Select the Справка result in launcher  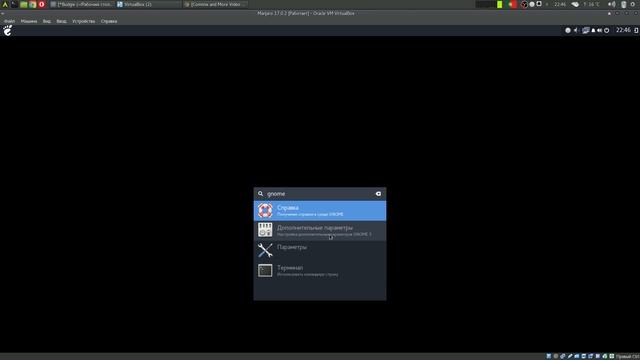(320, 211)
